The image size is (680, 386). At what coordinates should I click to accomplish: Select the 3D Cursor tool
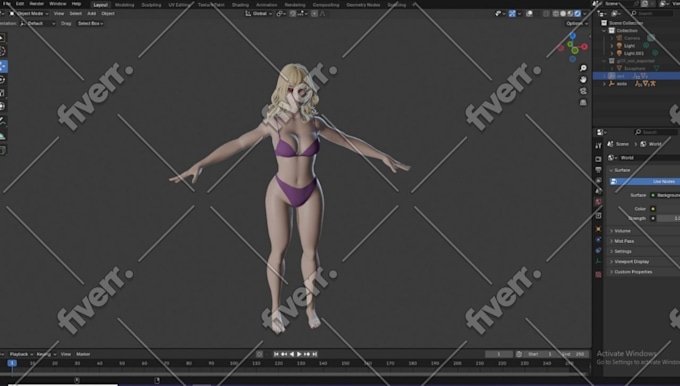(2, 51)
